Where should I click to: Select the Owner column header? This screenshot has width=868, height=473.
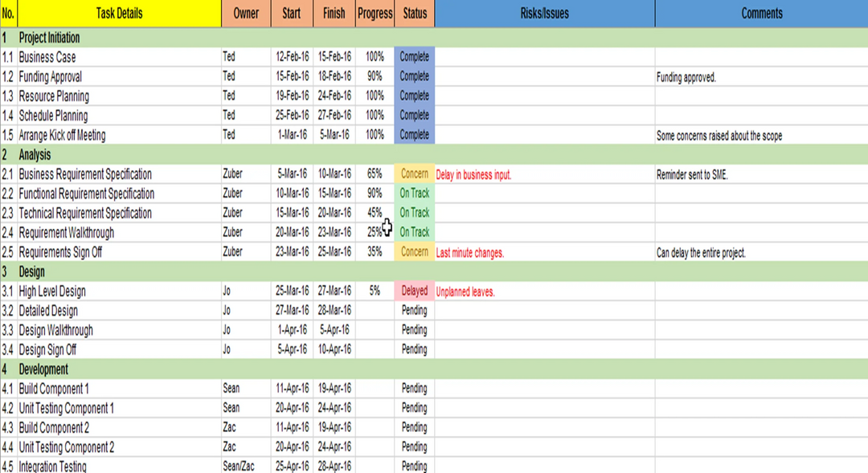click(x=246, y=14)
